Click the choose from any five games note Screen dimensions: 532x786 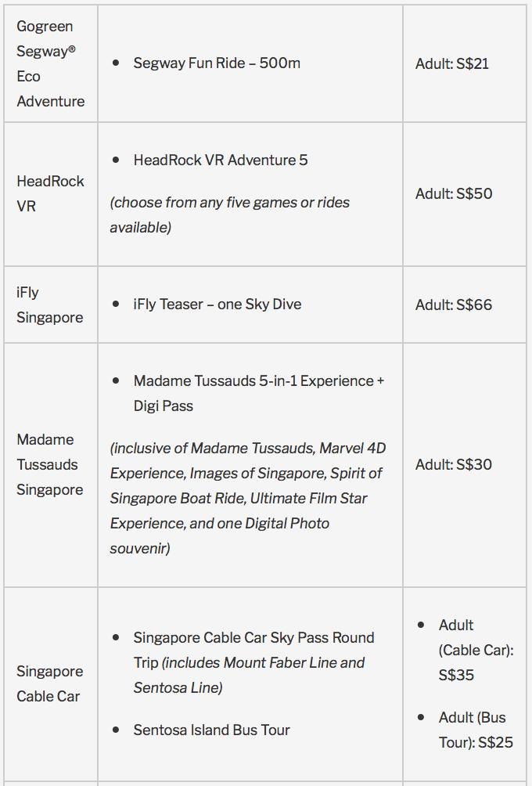click(x=229, y=215)
